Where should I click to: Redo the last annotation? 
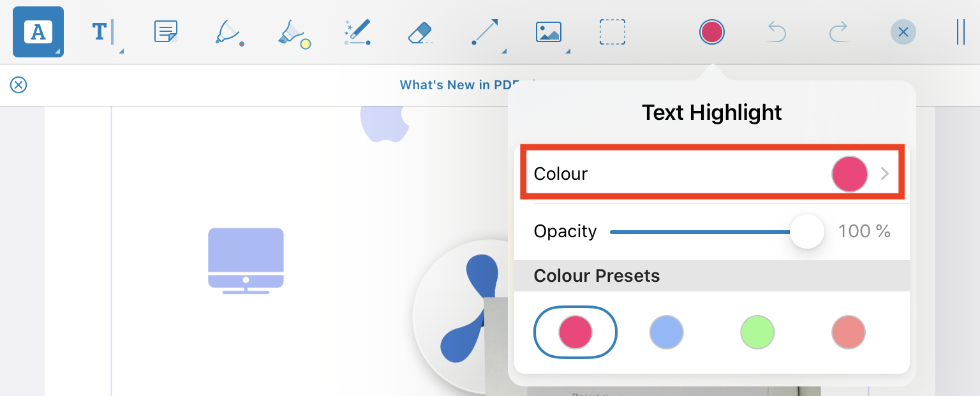[838, 31]
